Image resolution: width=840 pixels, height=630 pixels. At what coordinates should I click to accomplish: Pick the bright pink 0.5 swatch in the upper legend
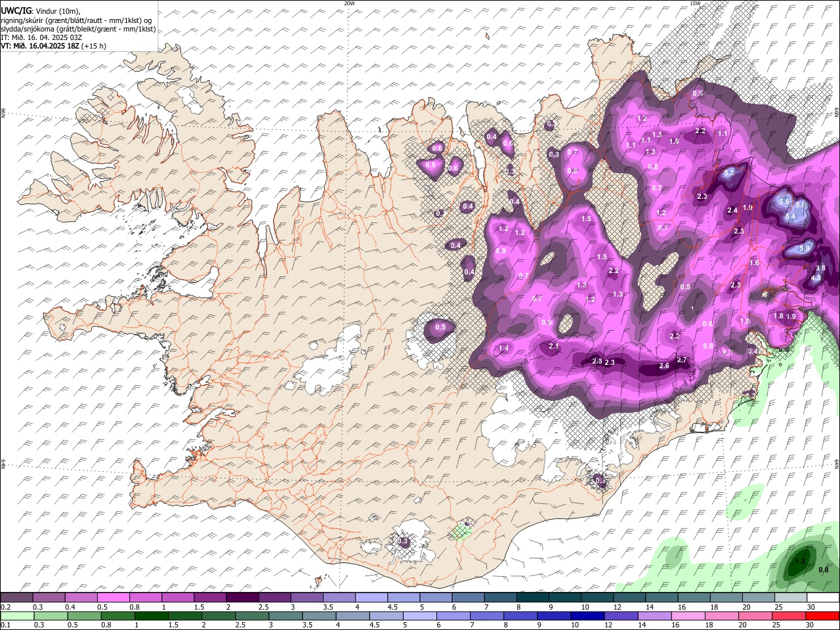[x=113, y=598]
